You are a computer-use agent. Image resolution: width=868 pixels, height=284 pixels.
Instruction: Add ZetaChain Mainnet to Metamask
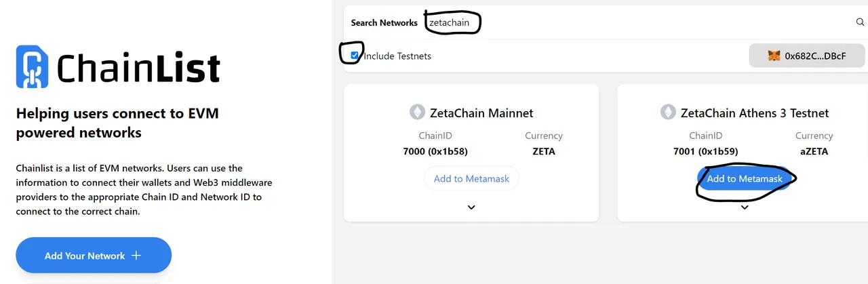click(471, 179)
